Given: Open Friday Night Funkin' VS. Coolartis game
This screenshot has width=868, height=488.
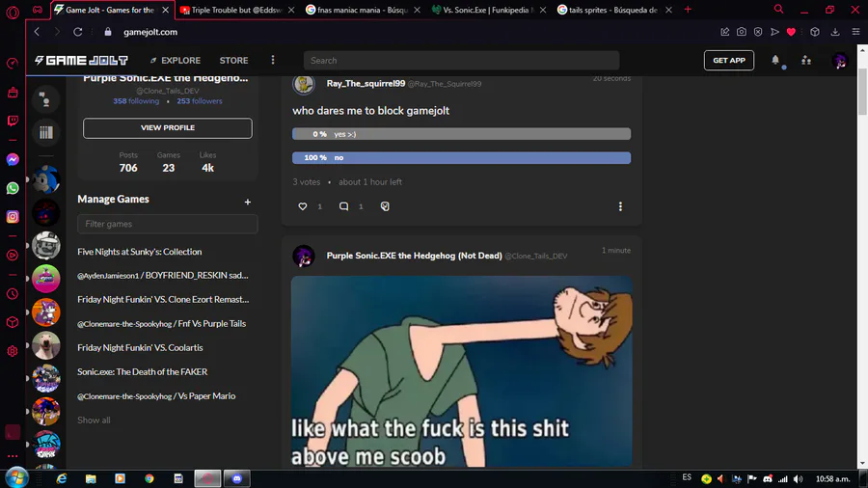Looking at the screenshot, I should (x=140, y=348).
